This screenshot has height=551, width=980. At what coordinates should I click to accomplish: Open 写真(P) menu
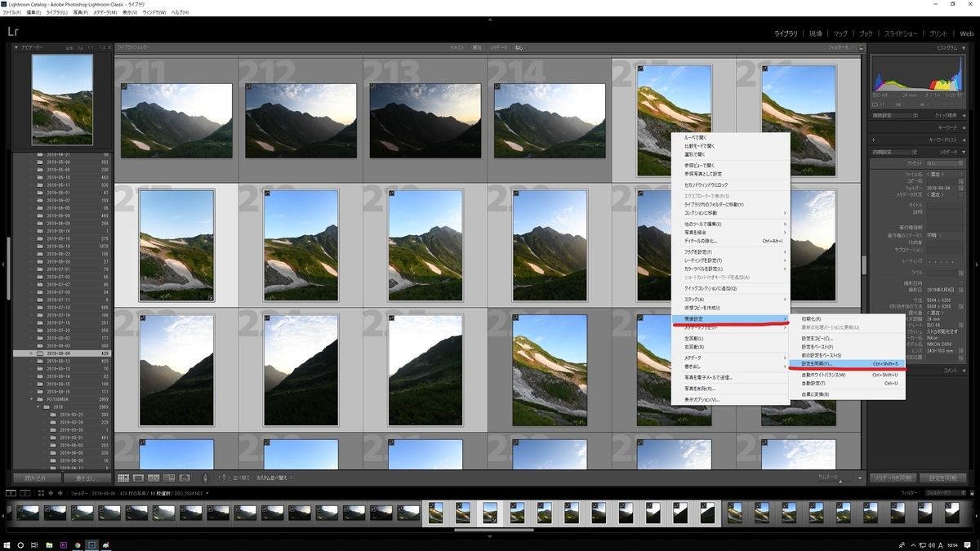tap(80, 13)
